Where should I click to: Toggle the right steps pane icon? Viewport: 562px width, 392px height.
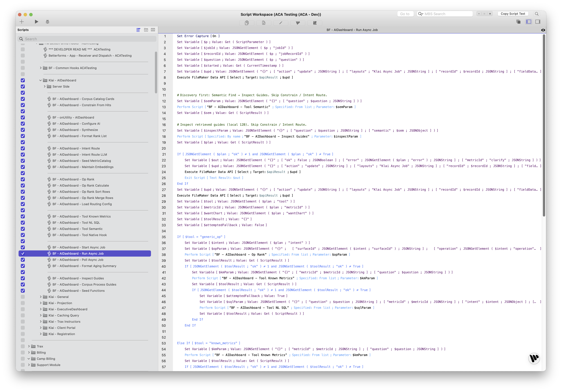coord(538,22)
